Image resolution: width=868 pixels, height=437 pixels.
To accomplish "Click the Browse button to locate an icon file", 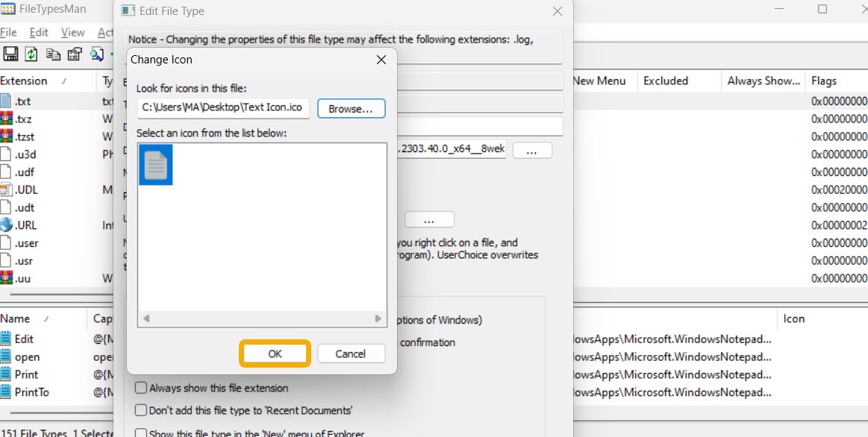I will click(351, 108).
